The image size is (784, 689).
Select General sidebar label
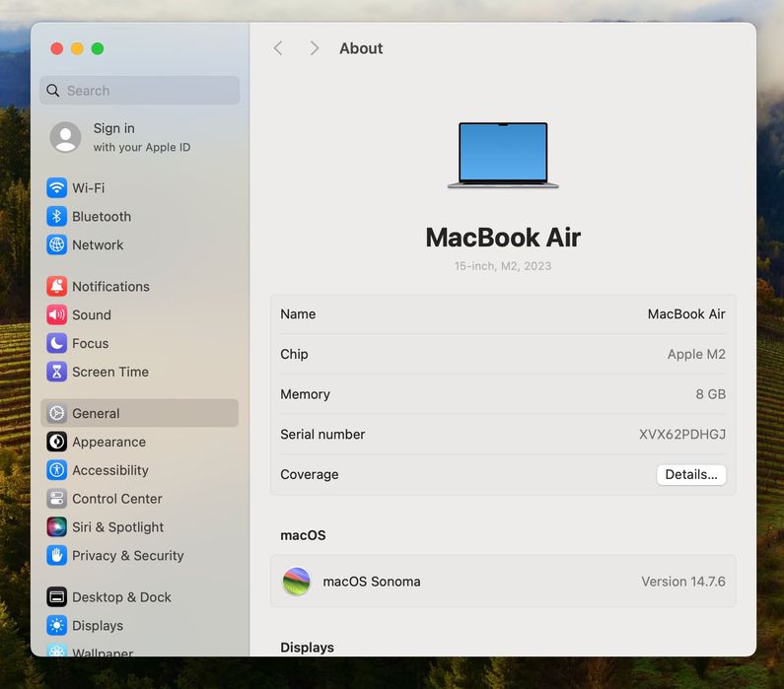pos(96,414)
